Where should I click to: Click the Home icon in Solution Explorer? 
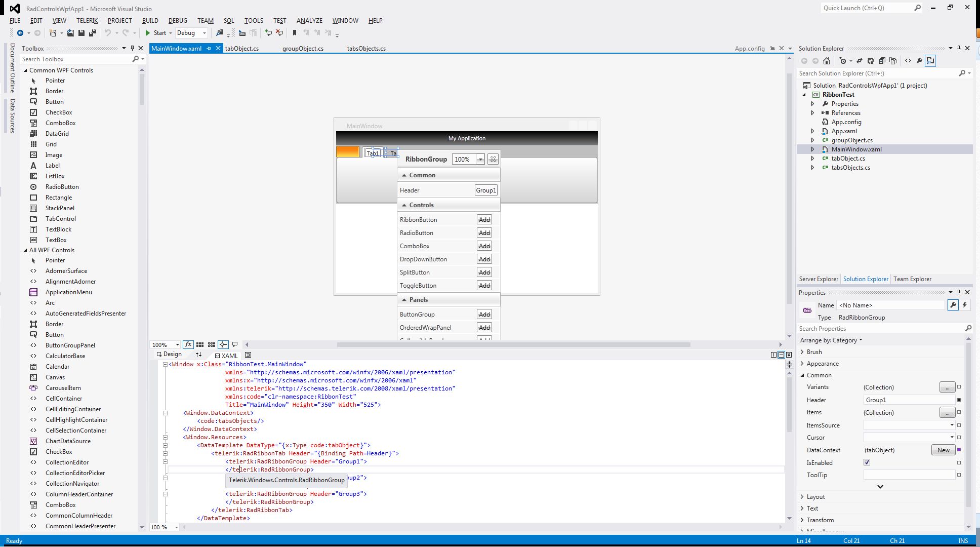click(x=827, y=61)
